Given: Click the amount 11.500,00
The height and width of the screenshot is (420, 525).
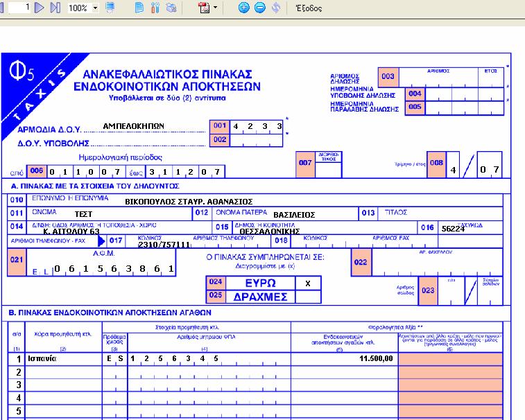Looking at the screenshot, I should coord(376,358).
